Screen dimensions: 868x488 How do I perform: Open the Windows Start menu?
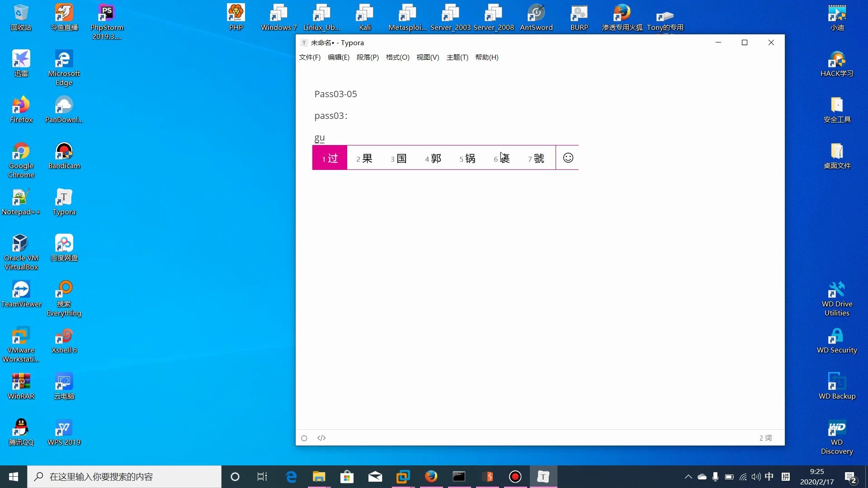(x=14, y=477)
